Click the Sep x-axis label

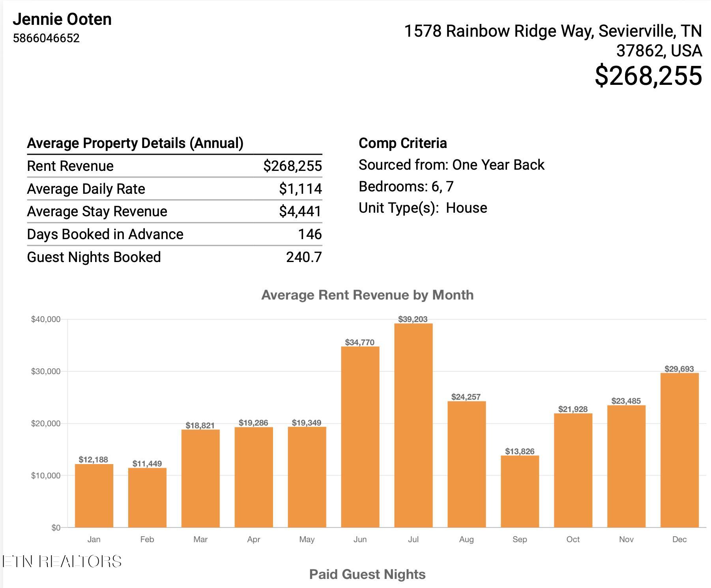[520, 539]
